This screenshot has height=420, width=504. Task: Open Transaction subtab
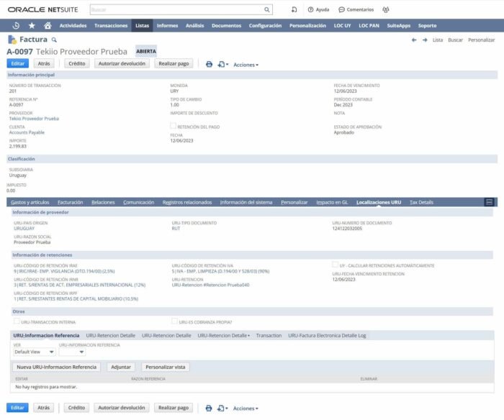tap(269, 336)
